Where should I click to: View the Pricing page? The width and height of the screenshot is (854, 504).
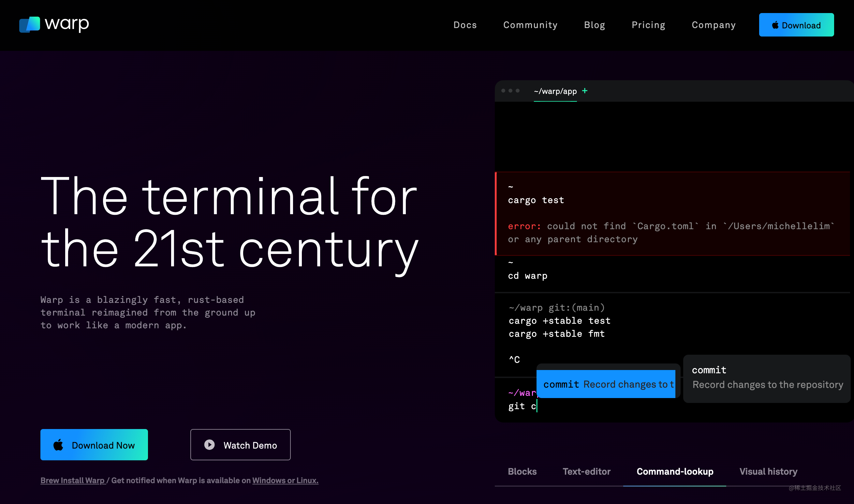pyautogui.click(x=648, y=25)
